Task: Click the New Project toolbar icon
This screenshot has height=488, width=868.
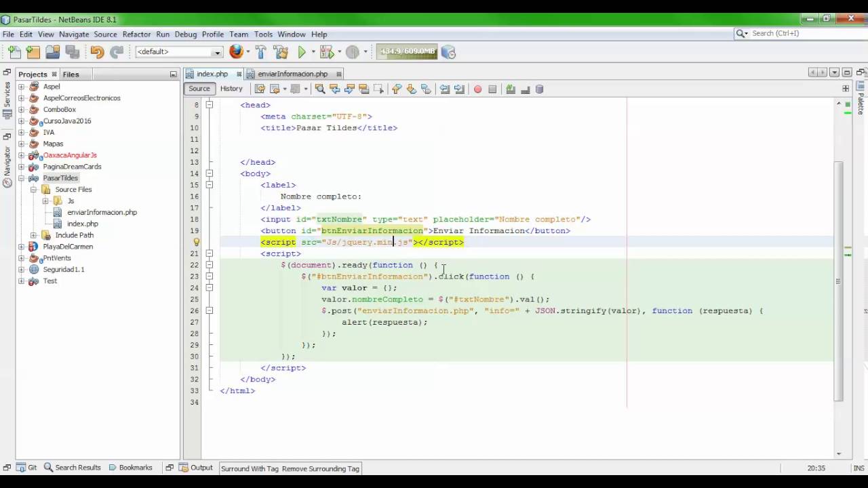Action: point(33,52)
